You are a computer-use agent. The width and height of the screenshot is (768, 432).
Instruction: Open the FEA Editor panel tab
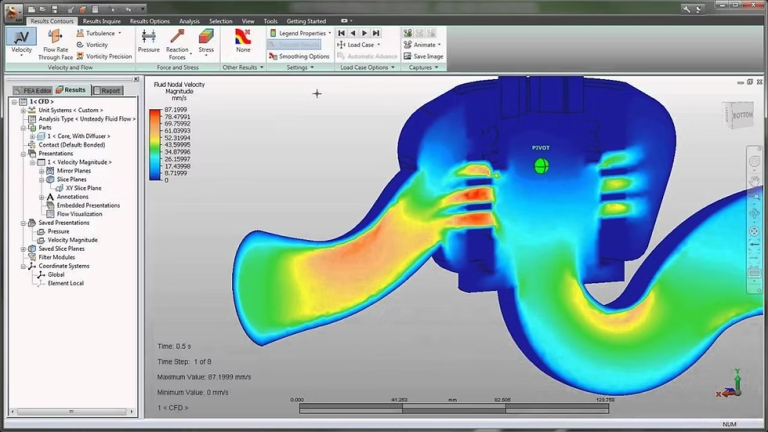point(31,90)
